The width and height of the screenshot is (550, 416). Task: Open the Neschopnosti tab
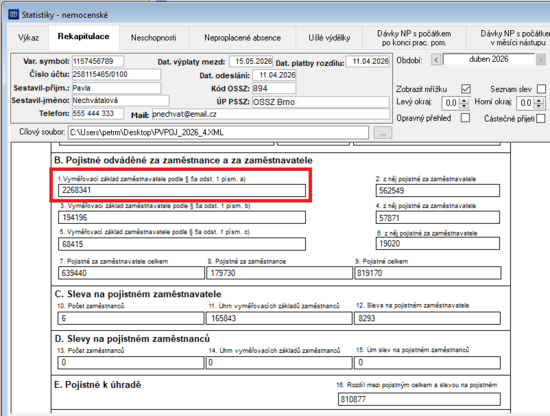tap(154, 38)
